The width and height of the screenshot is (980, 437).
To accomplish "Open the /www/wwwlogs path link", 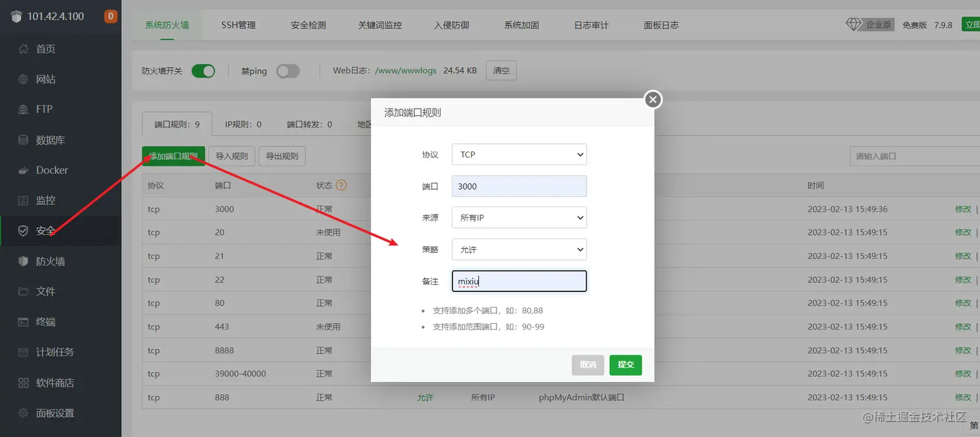I will (x=406, y=71).
